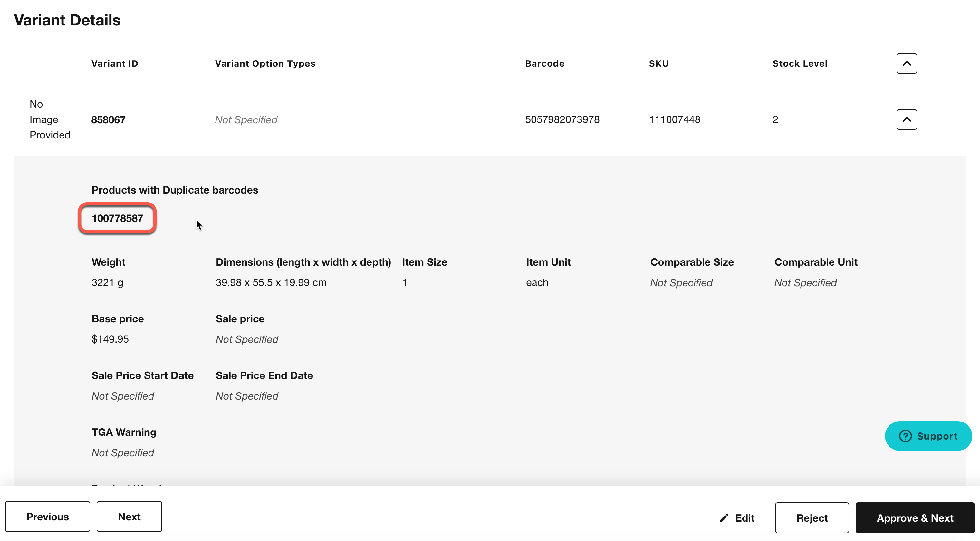Click the Previous button

point(48,517)
